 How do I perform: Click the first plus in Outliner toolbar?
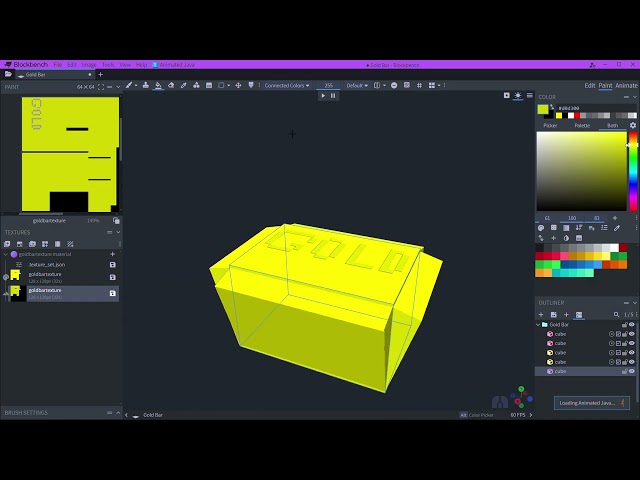click(x=541, y=315)
